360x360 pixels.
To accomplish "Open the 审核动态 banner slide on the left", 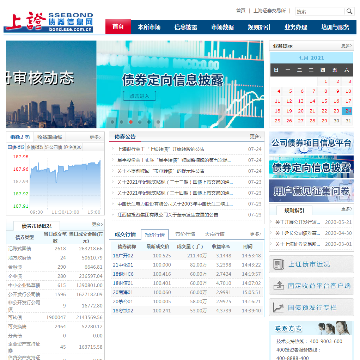I will tap(51, 84).
